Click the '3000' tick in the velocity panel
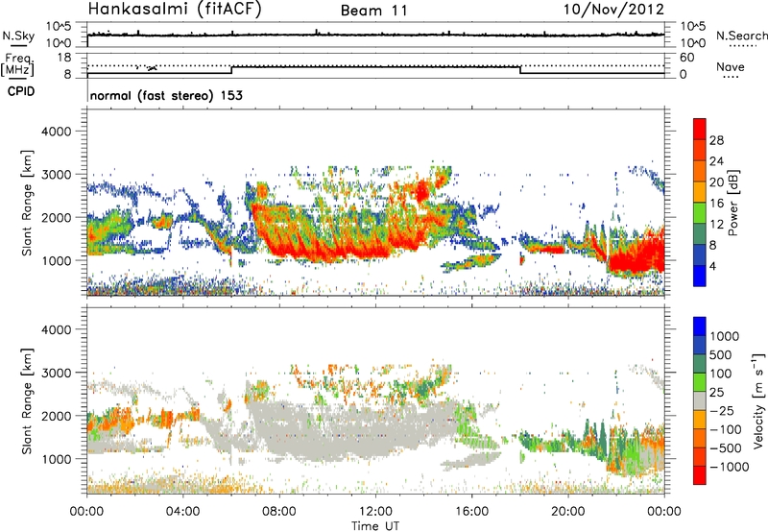 click(57, 373)
